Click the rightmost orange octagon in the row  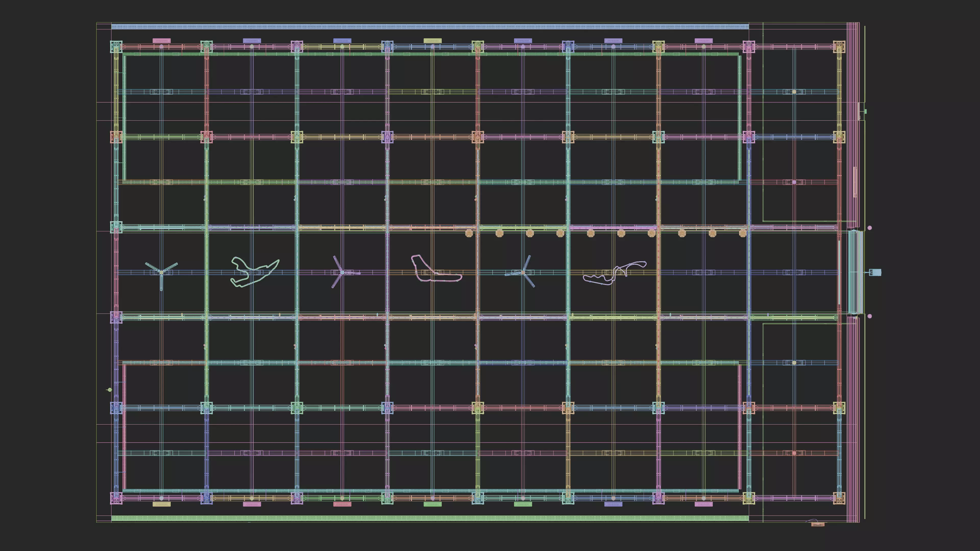click(x=743, y=233)
